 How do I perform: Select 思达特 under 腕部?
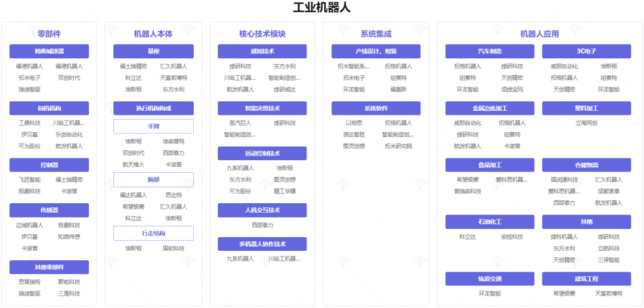pyautogui.click(x=174, y=195)
